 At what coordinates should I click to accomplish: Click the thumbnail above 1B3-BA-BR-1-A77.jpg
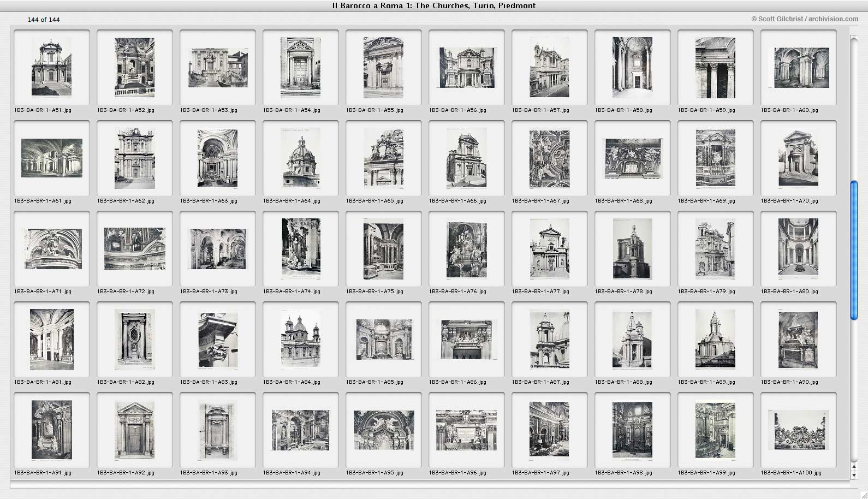point(550,249)
